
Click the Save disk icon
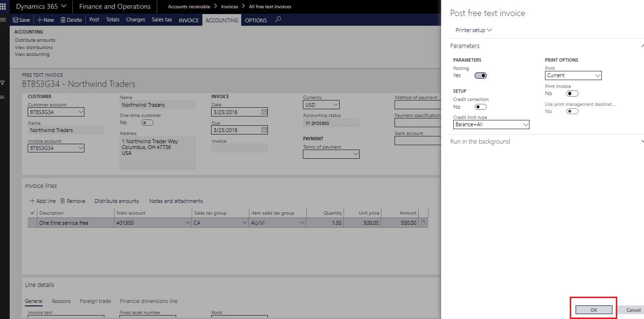point(15,20)
